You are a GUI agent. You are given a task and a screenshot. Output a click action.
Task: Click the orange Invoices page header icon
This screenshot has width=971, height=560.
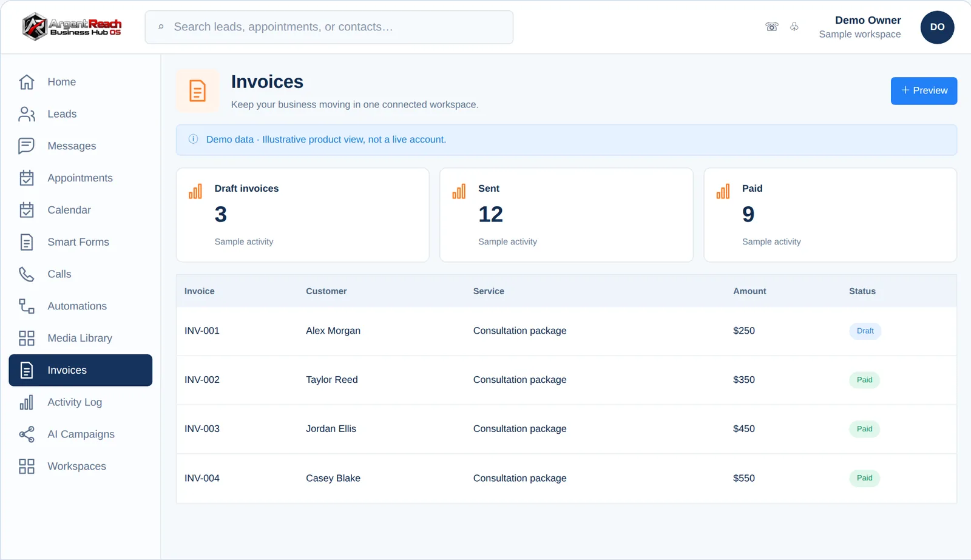click(x=197, y=91)
